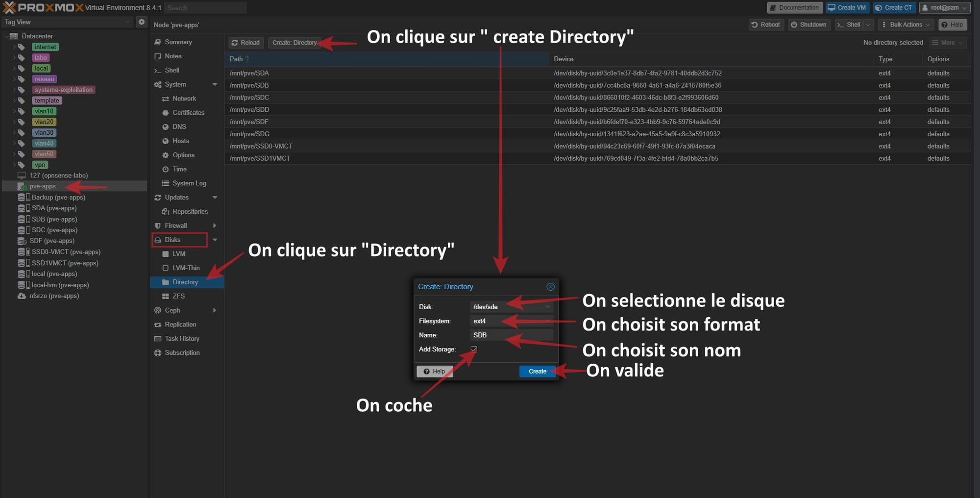Expand the root@pam user menu
980x498 pixels.
click(x=944, y=8)
